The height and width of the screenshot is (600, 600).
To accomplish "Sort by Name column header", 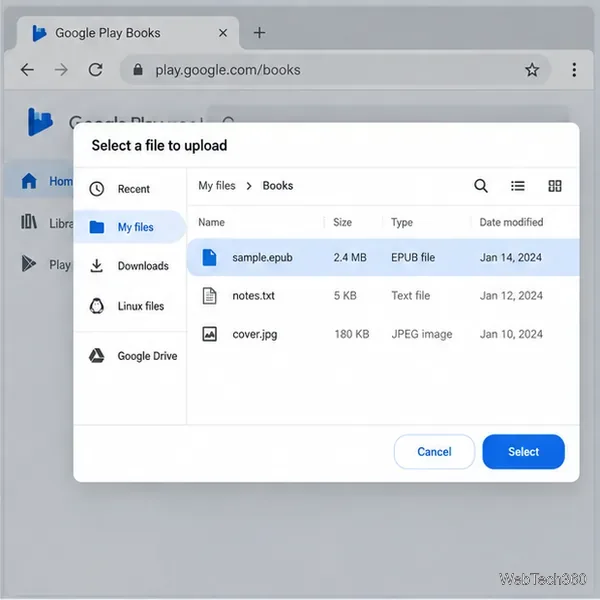I will [212, 222].
